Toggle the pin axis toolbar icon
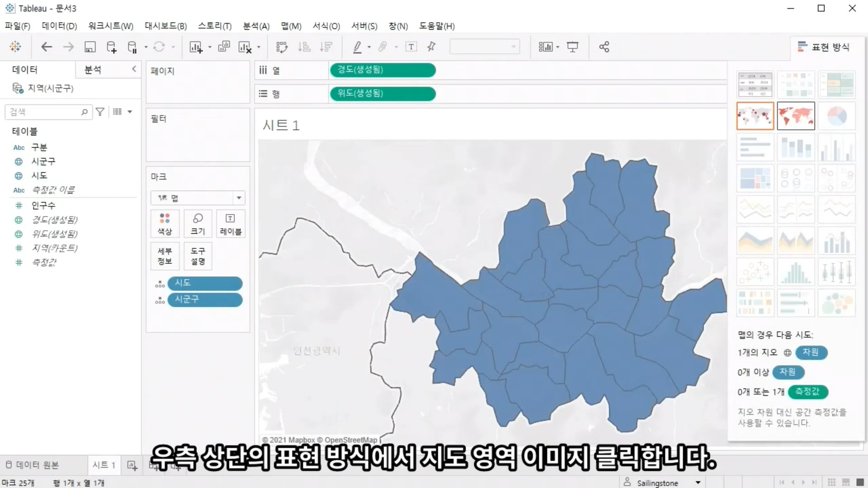The image size is (868, 488). coord(431,47)
